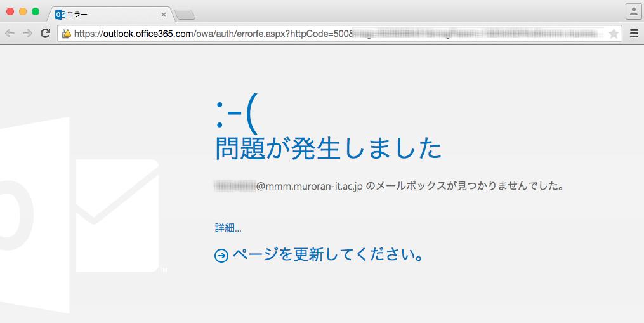Image resolution: width=644 pixels, height=323 pixels.
Task: Go forward with the browser forward arrow
Action: tap(27, 33)
